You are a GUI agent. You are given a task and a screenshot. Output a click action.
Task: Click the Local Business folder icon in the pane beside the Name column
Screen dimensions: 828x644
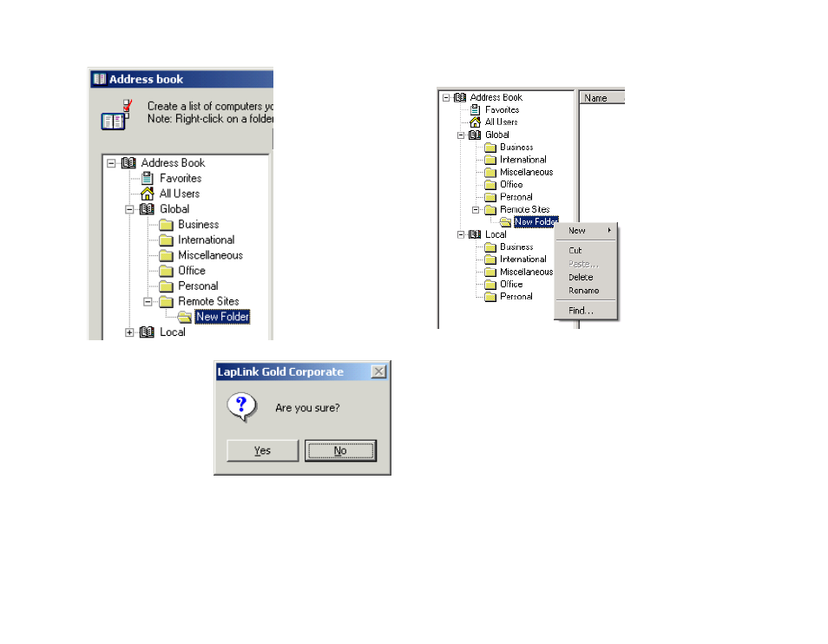490,247
